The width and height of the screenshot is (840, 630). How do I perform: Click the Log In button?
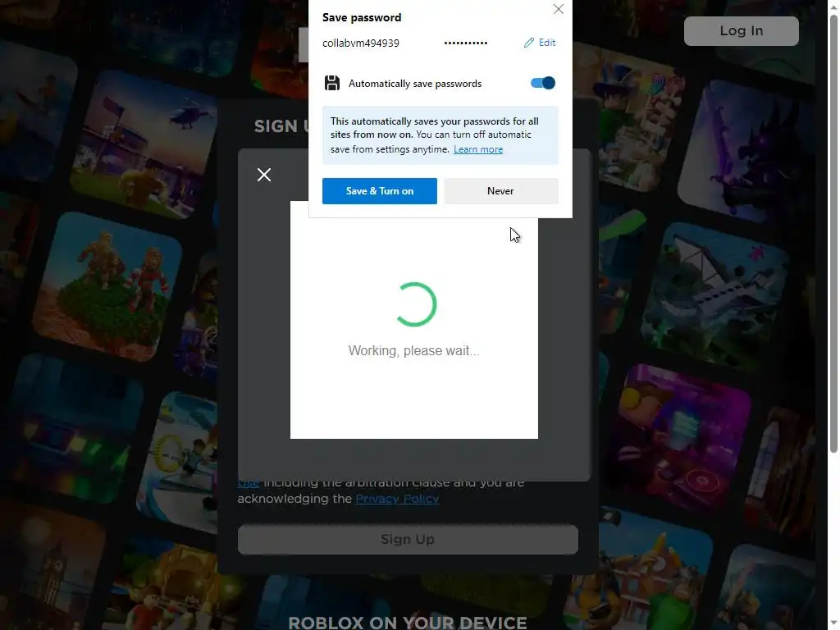point(741,31)
